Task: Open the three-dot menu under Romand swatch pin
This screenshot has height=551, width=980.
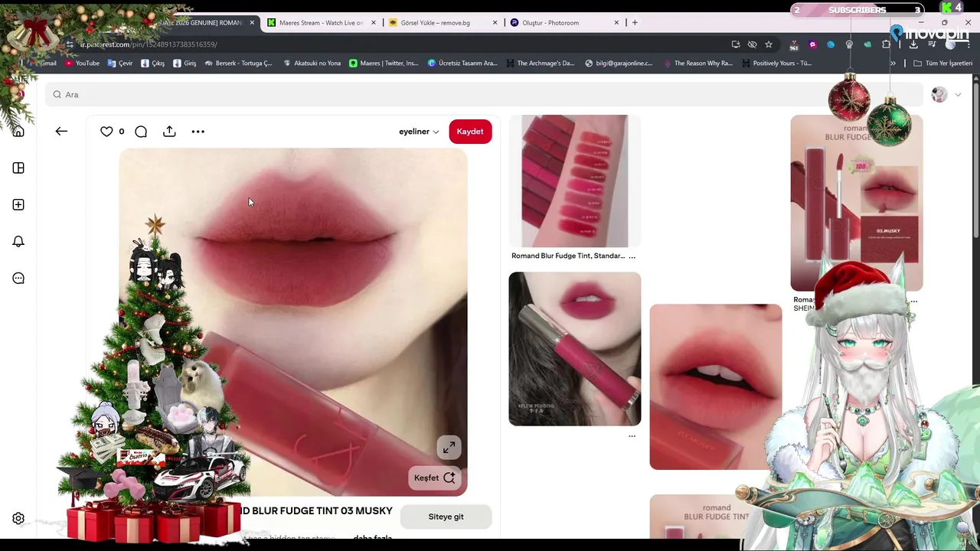Action: [x=632, y=256]
